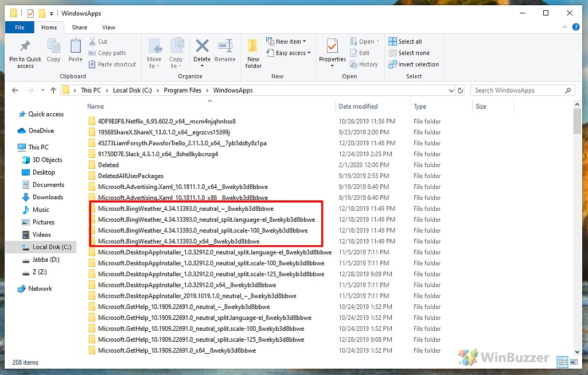
Task: Click the Move to button
Action: [154, 53]
